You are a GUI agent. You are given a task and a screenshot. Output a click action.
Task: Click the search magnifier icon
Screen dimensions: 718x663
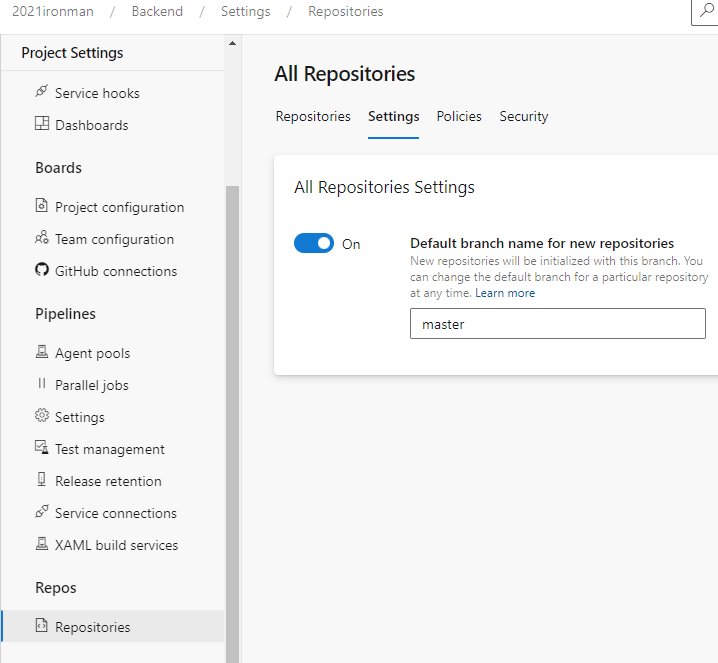coord(707,11)
